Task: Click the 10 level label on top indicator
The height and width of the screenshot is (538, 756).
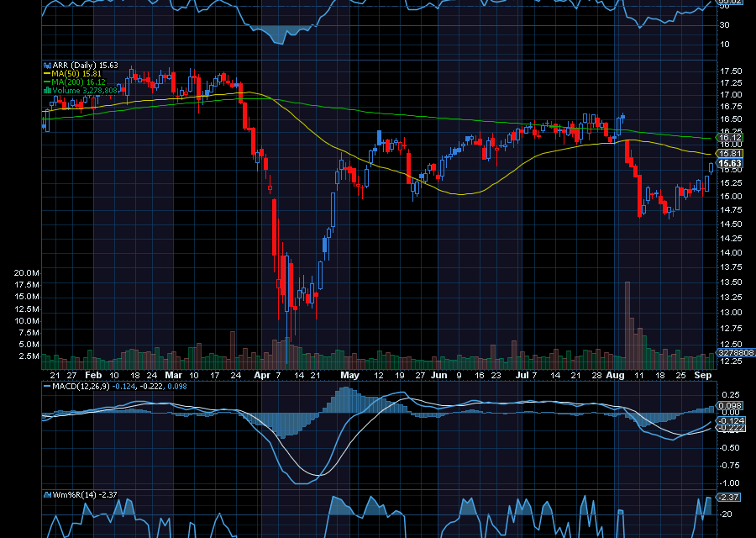Action: coord(725,44)
